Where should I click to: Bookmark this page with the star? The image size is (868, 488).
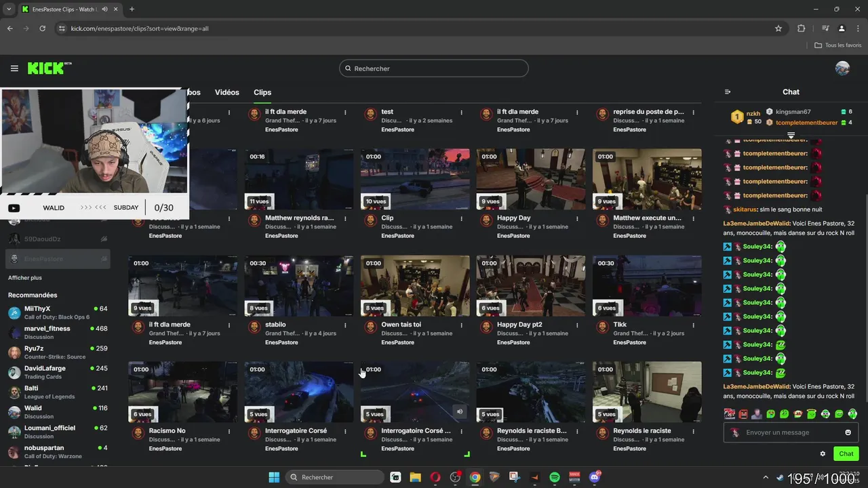(x=778, y=28)
